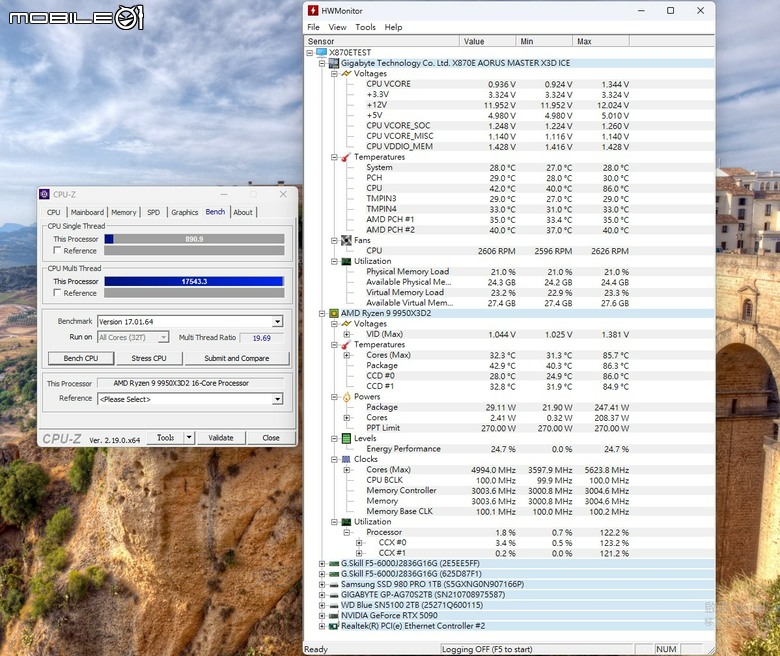Switch to the SPD tab in CPU-Z

point(153,212)
